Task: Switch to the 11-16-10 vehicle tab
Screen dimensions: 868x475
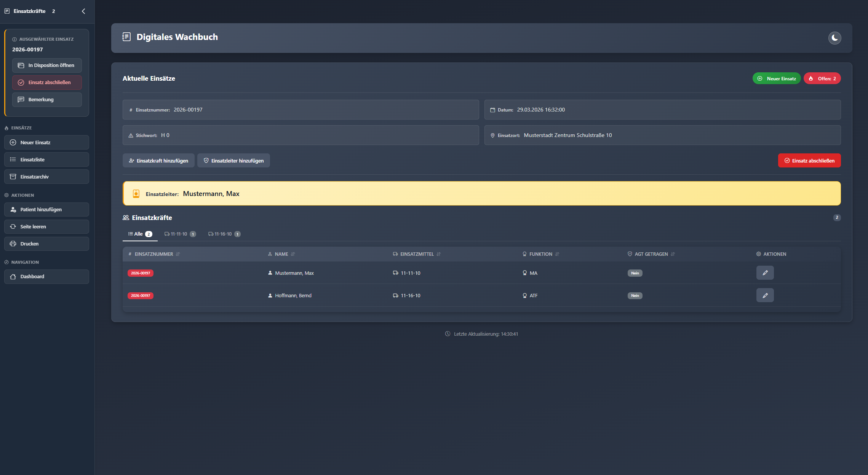Action: pos(224,234)
